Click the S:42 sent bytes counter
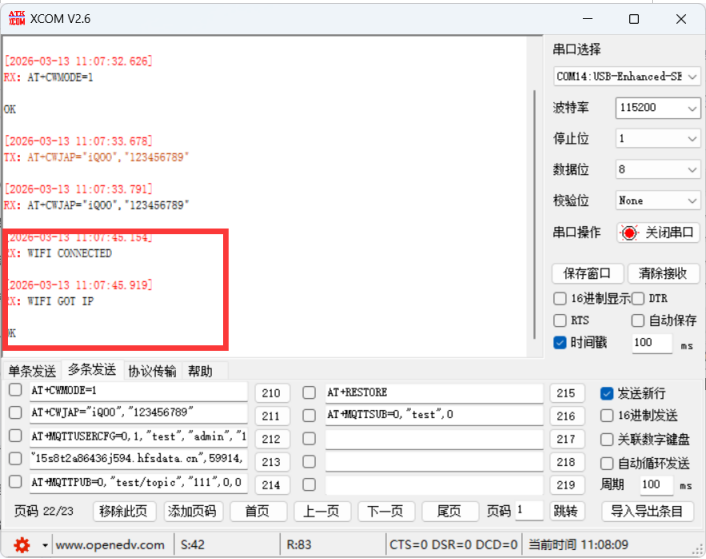 click(193, 545)
